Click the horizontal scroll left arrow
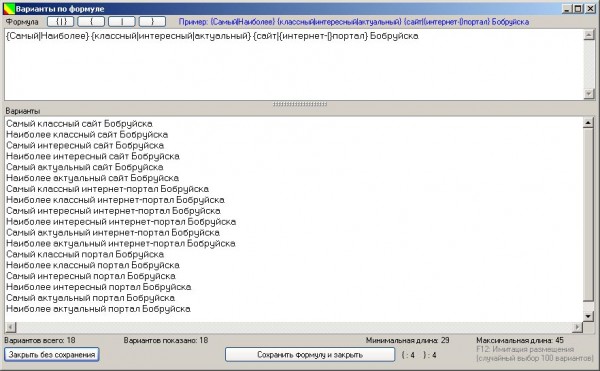The height and width of the screenshot is (371, 600). [x=10, y=327]
